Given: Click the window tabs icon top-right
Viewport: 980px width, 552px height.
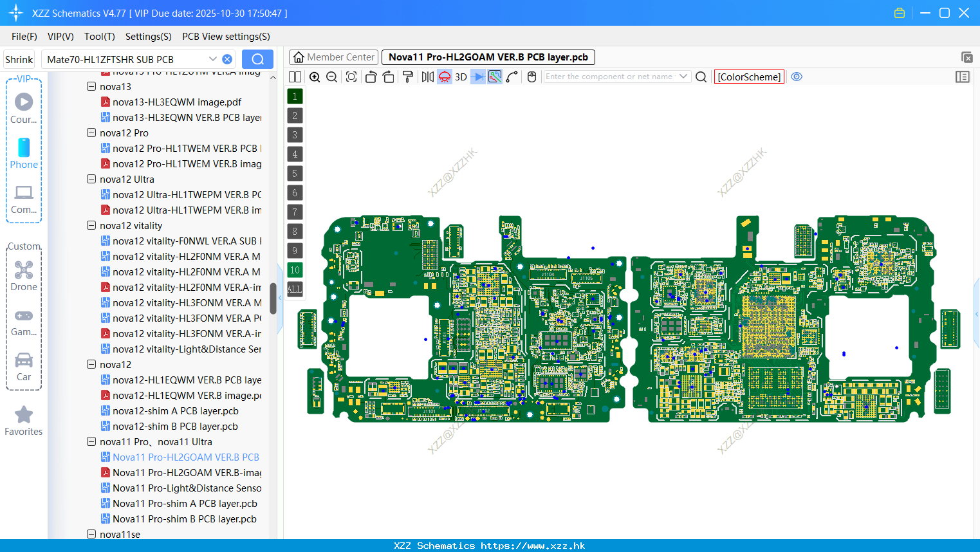Looking at the screenshot, I should pos(966,57).
